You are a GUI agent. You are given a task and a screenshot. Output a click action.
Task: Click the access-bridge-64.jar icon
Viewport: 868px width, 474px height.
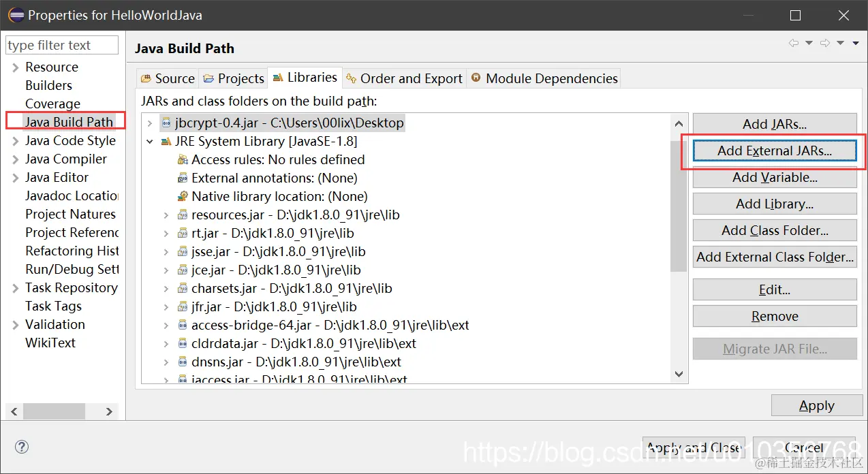183,326
